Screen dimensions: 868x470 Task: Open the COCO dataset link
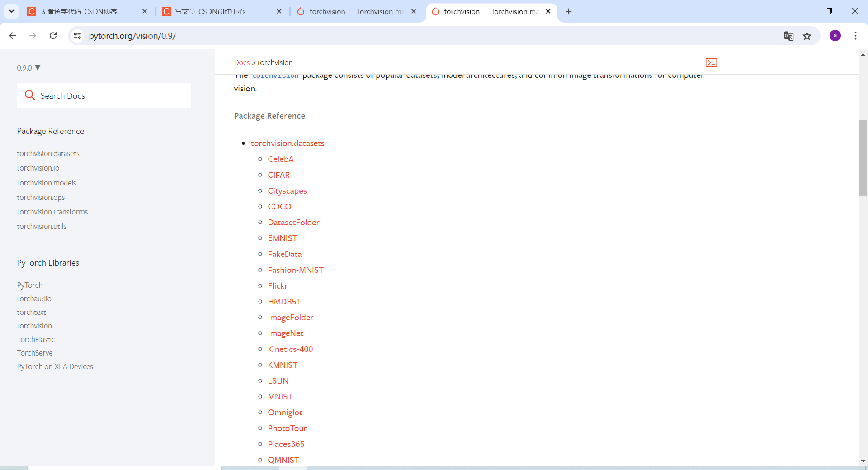click(279, 207)
